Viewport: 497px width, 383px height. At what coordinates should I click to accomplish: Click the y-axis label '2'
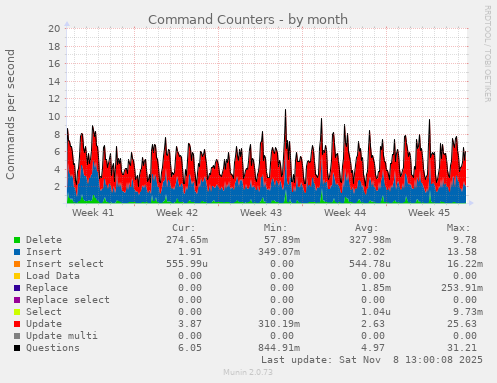[x=57, y=187]
